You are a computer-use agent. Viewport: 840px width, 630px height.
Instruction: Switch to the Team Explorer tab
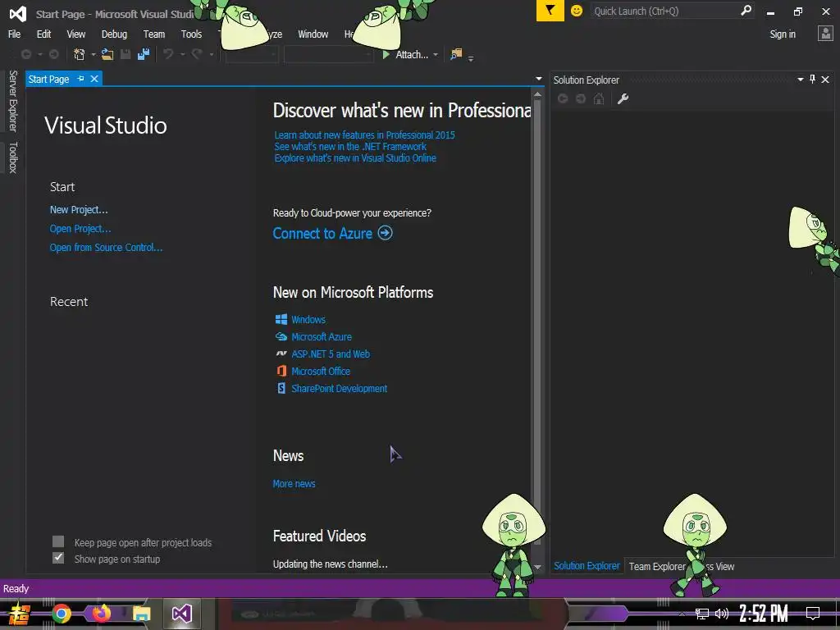click(x=657, y=566)
